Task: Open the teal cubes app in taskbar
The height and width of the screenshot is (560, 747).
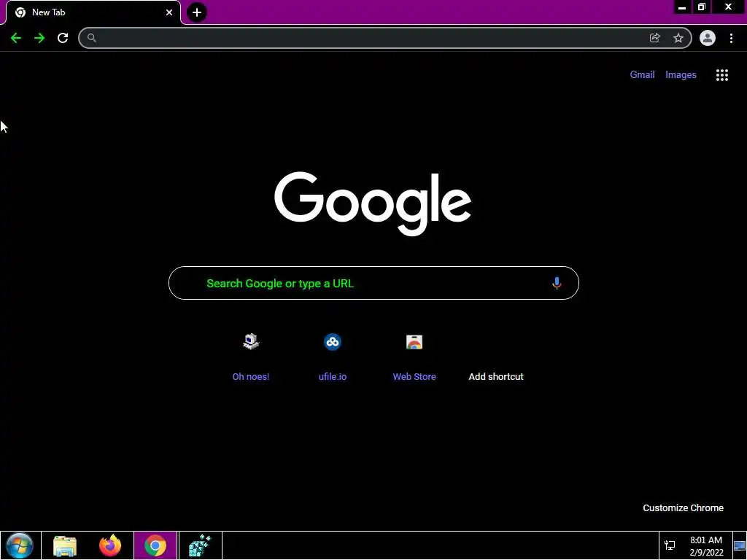Action: click(200, 545)
